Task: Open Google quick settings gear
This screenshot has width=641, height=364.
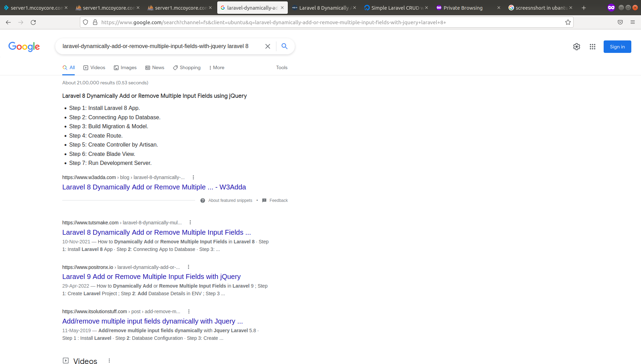Action: 576,47
